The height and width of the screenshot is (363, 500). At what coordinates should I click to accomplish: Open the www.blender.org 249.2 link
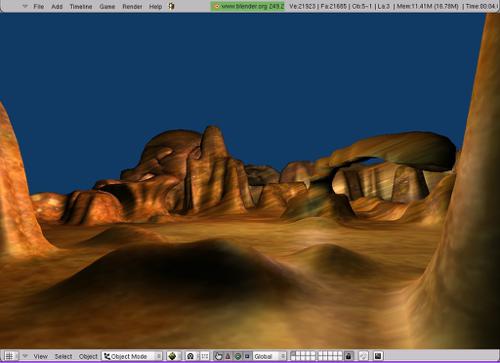pos(248,6)
